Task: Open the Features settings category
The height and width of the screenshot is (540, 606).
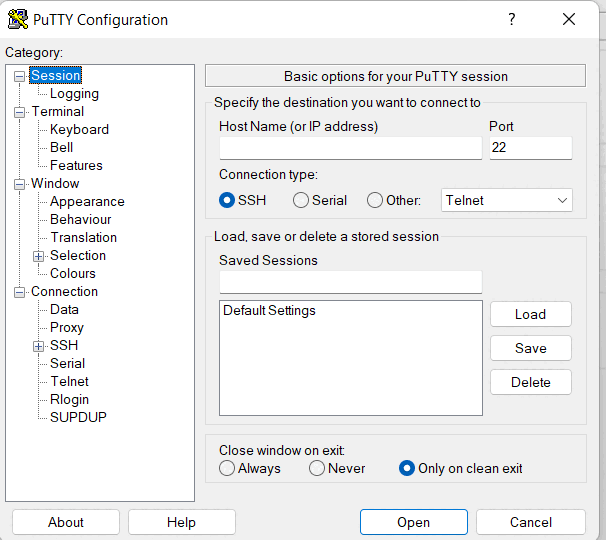Action: [x=76, y=165]
